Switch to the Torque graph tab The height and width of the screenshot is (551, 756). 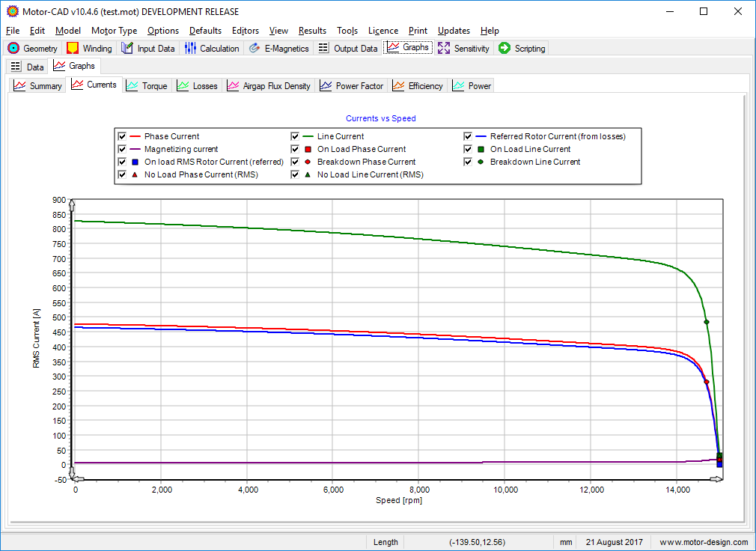click(147, 86)
